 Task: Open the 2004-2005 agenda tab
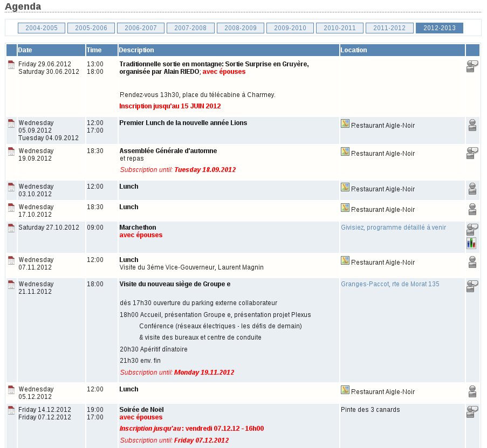point(42,28)
